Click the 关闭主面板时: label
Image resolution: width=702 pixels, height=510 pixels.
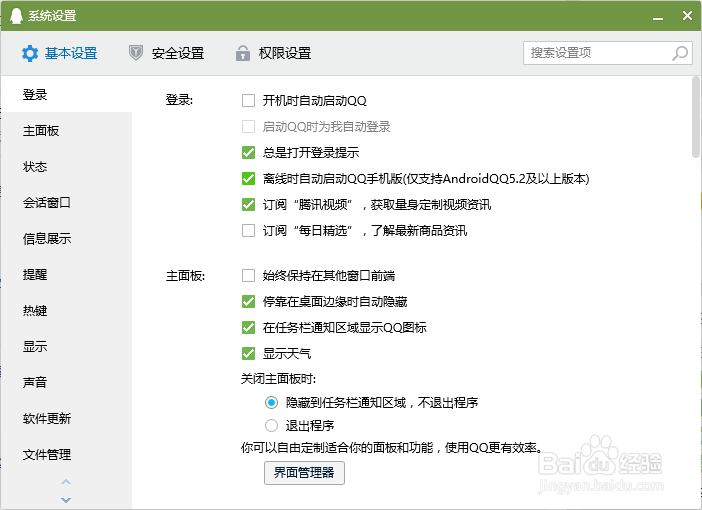pyautogui.click(x=278, y=379)
